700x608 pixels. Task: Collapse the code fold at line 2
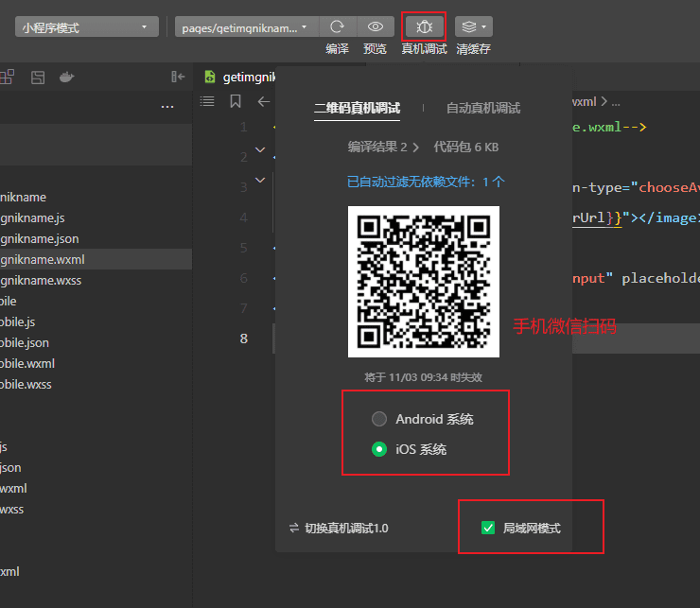[260, 150]
